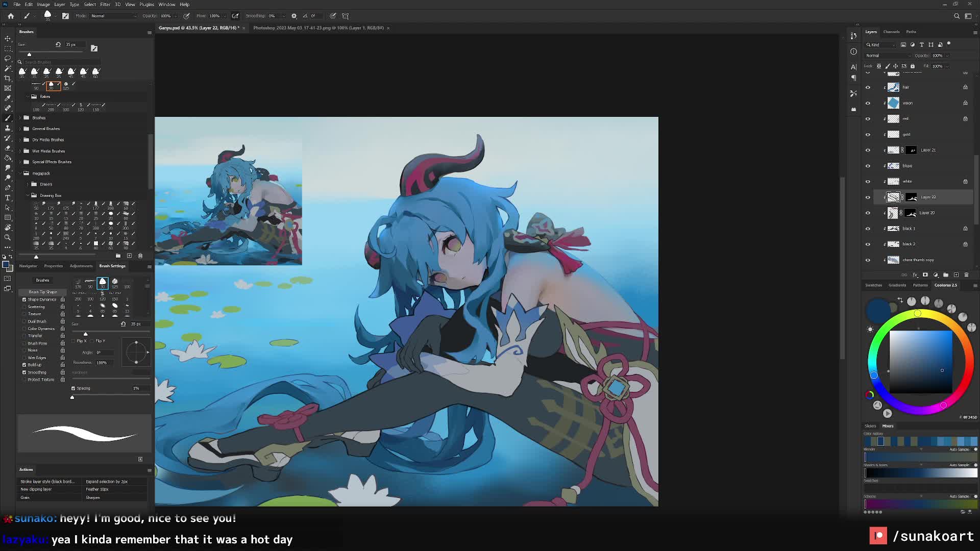Switch to Photoshop_2023 May 03 document tab
The height and width of the screenshot is (551, 980).
318,28
